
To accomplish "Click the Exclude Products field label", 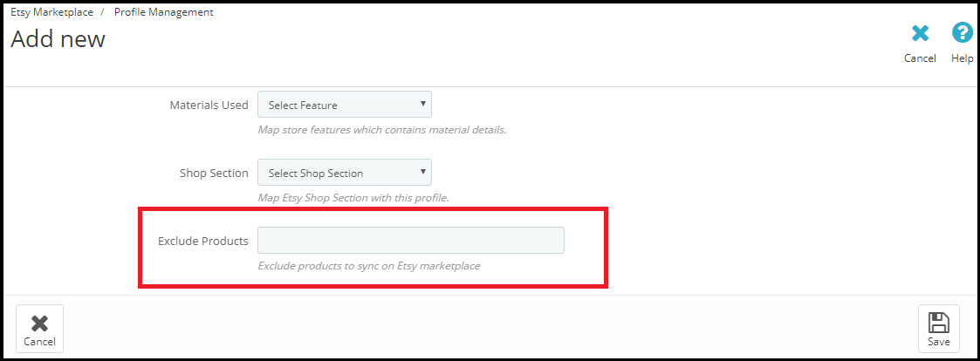I will 202,241.
